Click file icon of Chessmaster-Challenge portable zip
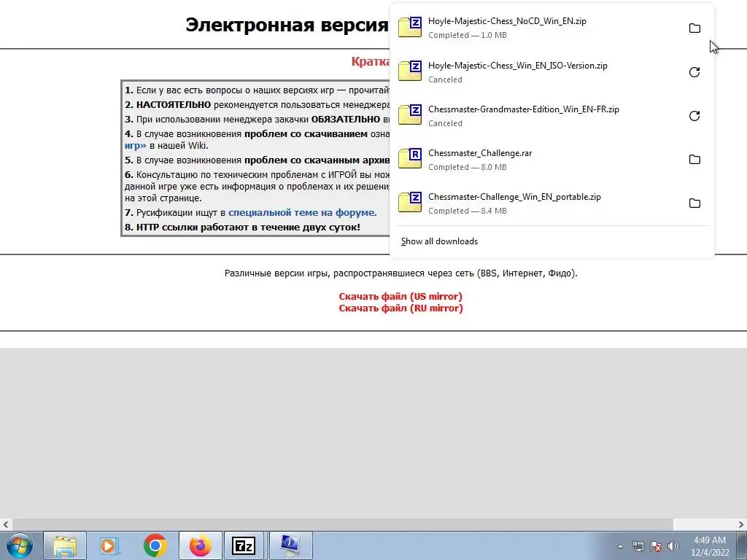747x560 pixels. (x=410, y=203)
